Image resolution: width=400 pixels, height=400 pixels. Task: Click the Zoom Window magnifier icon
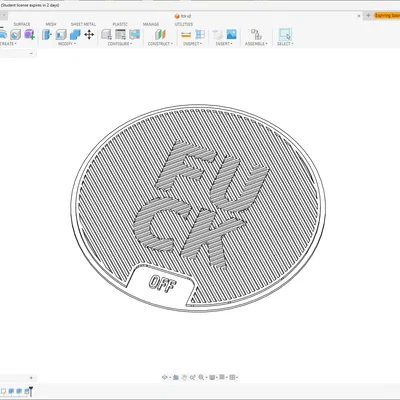coord(201,377)
